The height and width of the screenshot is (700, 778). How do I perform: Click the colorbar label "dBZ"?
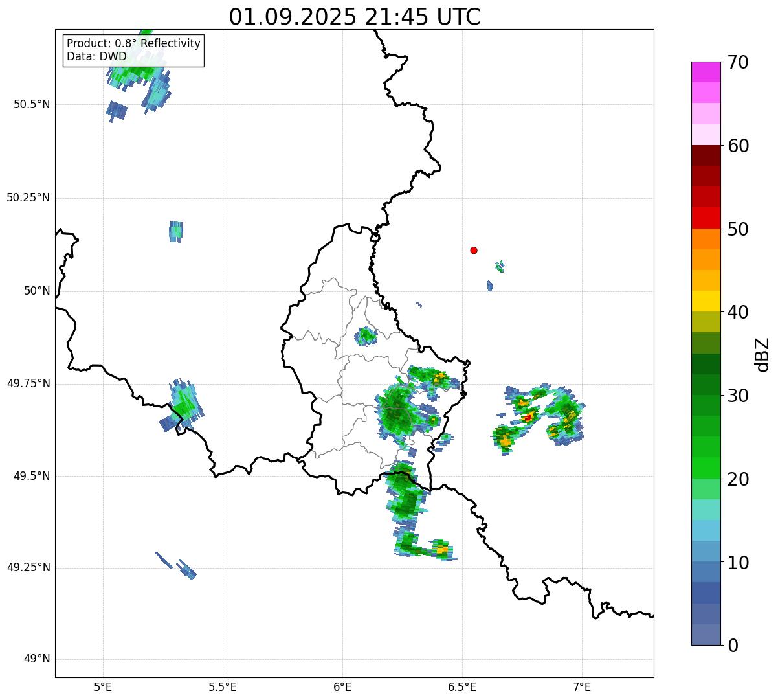762,354
